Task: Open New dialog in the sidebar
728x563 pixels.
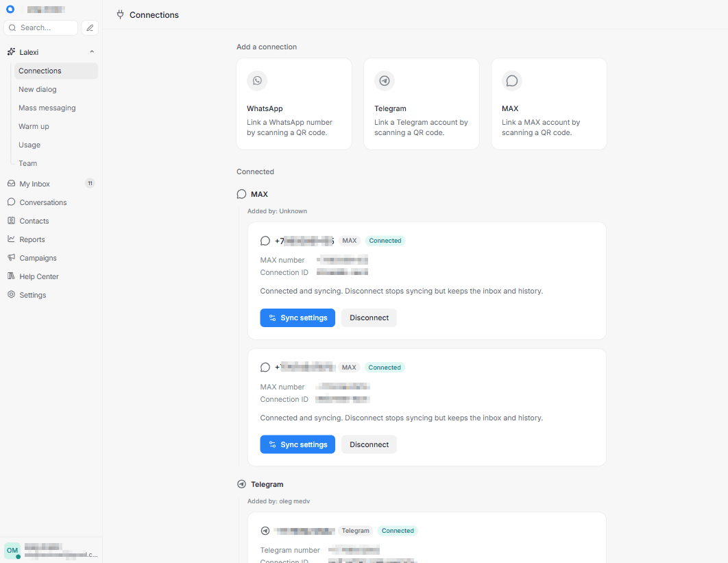Action: (56, 90)
